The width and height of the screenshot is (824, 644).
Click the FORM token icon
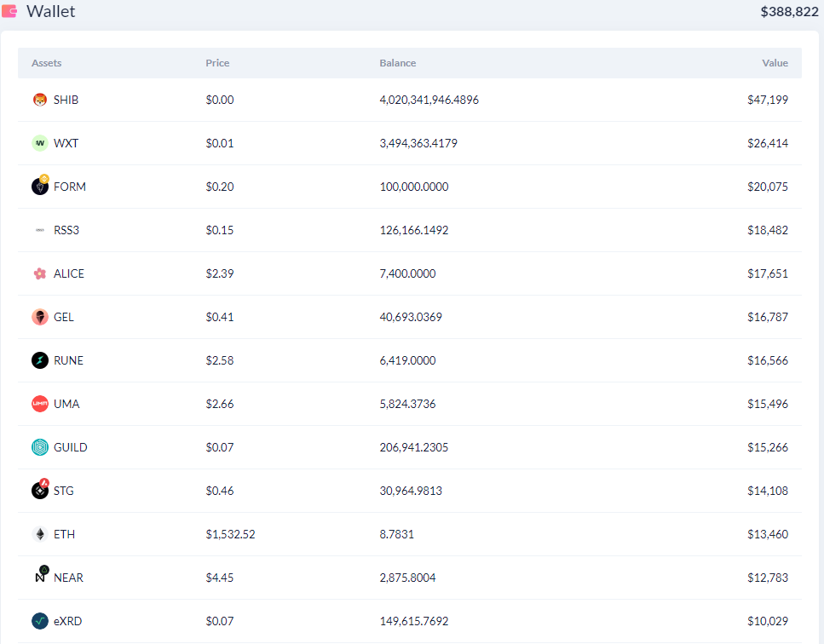tap(40, 185)
